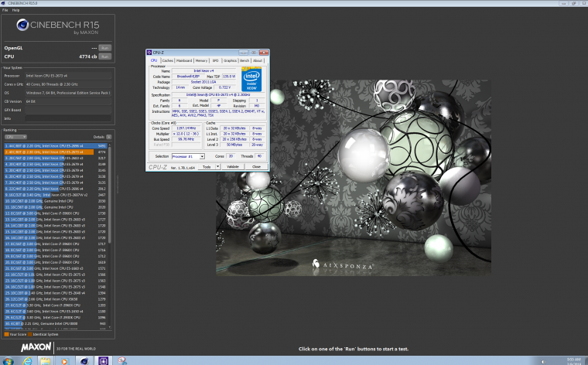Click the Identical System legend swatch
588x365 pixels.
coord(30,334)
